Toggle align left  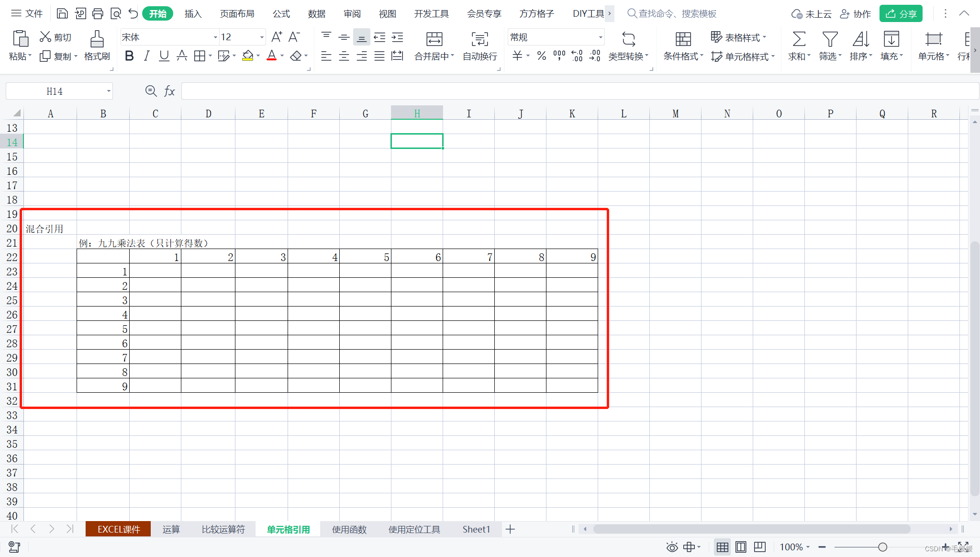point(326,56)
